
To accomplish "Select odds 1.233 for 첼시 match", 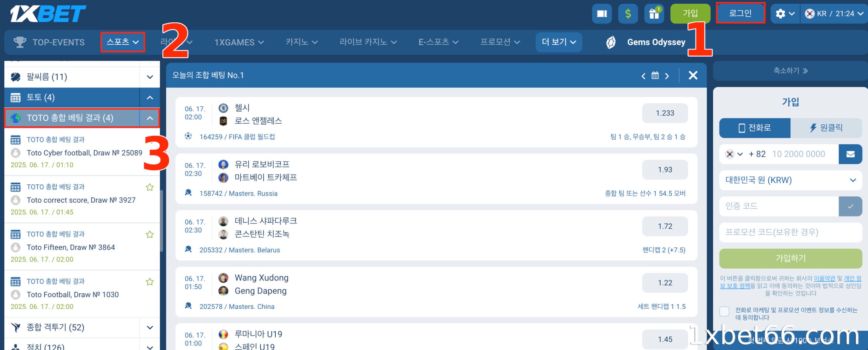I will pyautogui.click(x=665, y=113).
